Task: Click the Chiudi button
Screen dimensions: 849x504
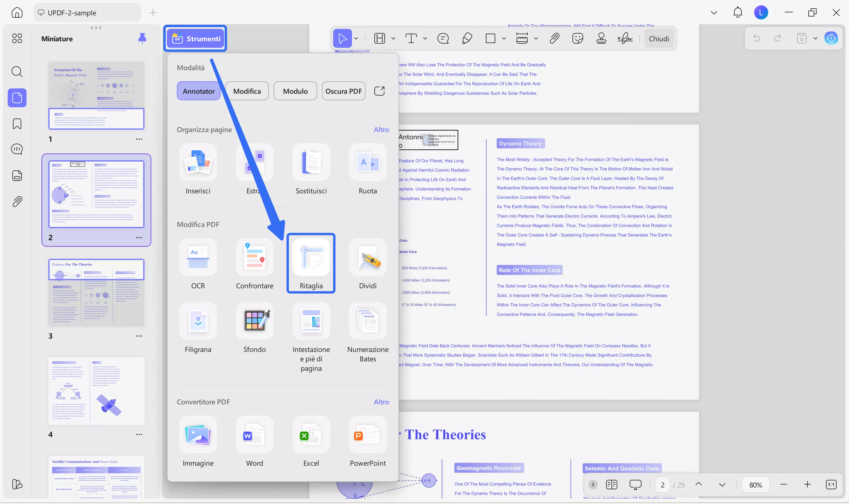Action: (659, 38)
